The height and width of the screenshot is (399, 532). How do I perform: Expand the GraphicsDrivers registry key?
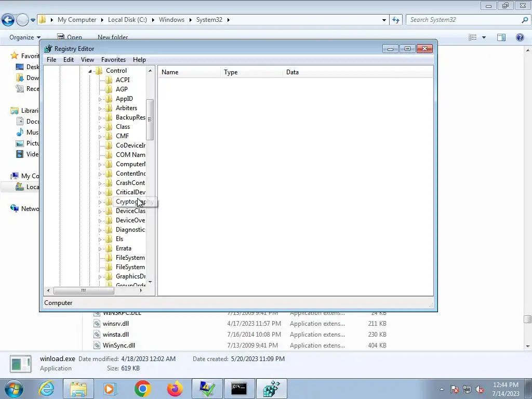point(100,277)
